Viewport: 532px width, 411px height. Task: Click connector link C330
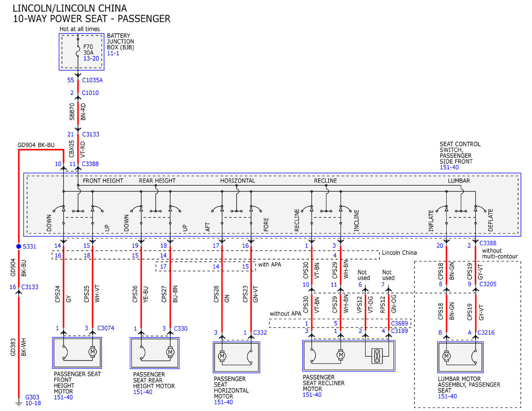click(181, 328)
